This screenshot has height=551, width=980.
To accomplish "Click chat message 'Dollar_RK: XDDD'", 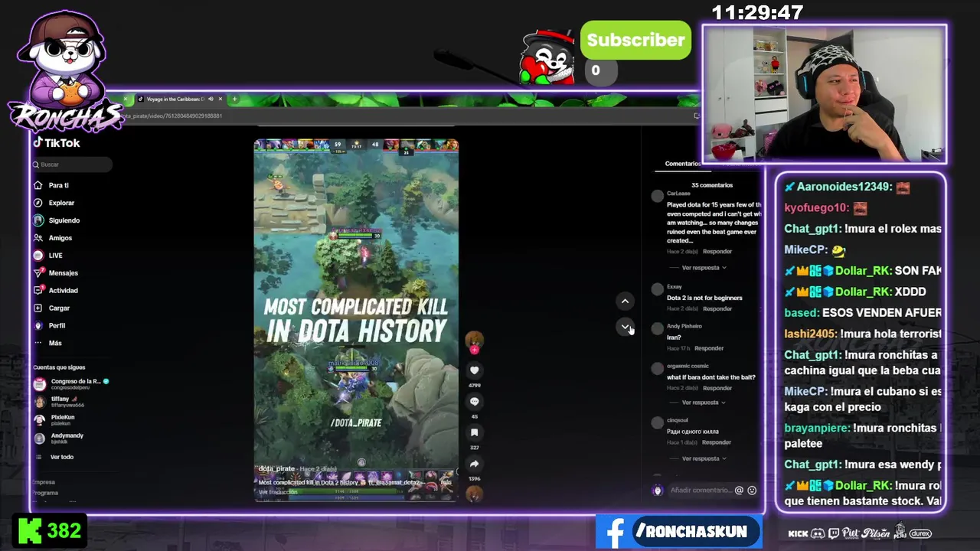I will coord(856,292).
